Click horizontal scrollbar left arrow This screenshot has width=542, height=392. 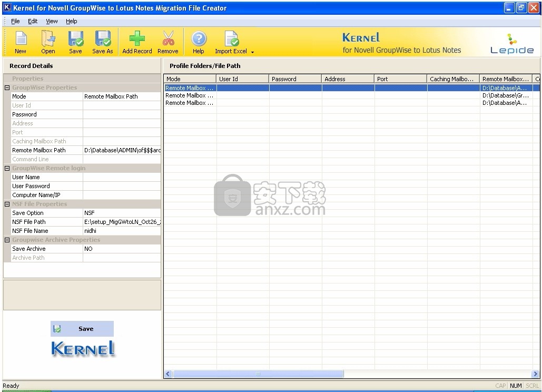pos(168,374)
